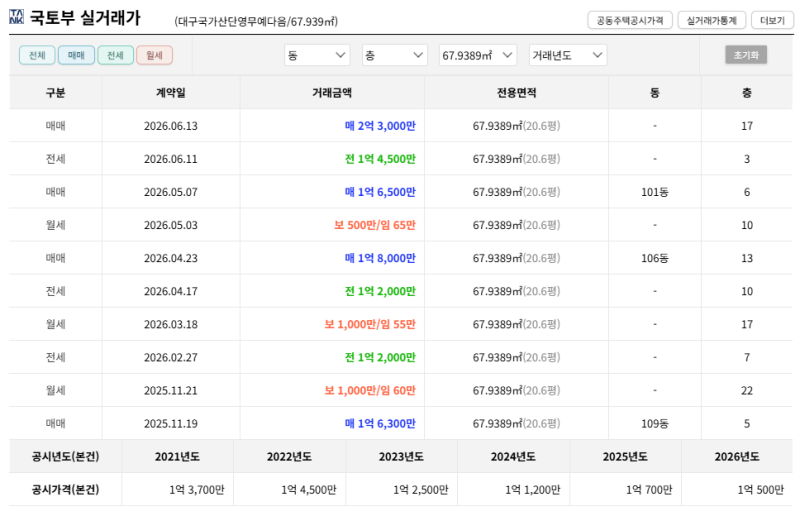The width and height of the screenshot is (800, 516).
Task: Click price 매 1억 6,500만
Action: (380, 192)
